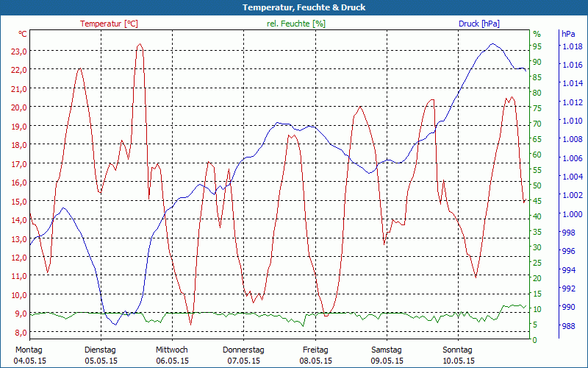Select the blue 'Druck [hPa]' legend label
588x368 pixels.
pyautogui.click(x=478, y=24)
